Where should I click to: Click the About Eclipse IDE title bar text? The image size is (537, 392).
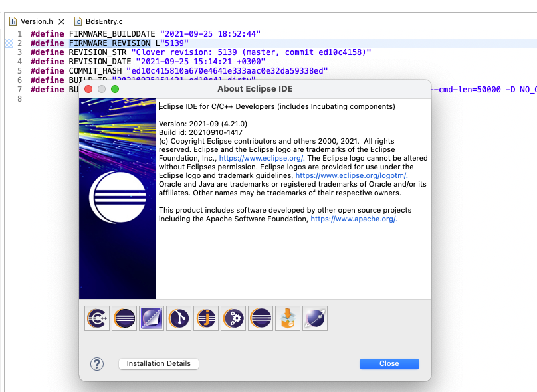(x=255, y=89)
